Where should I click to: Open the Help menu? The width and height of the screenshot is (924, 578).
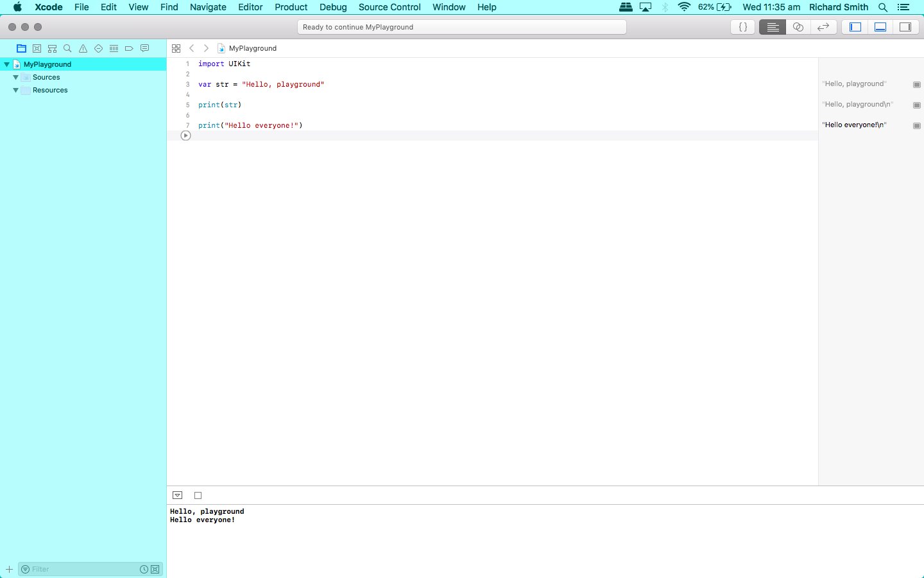point(486,7)
